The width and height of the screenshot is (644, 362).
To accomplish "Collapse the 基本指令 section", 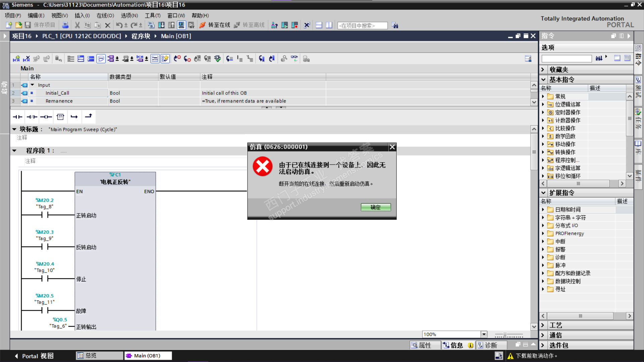I will tap(543, 80).
